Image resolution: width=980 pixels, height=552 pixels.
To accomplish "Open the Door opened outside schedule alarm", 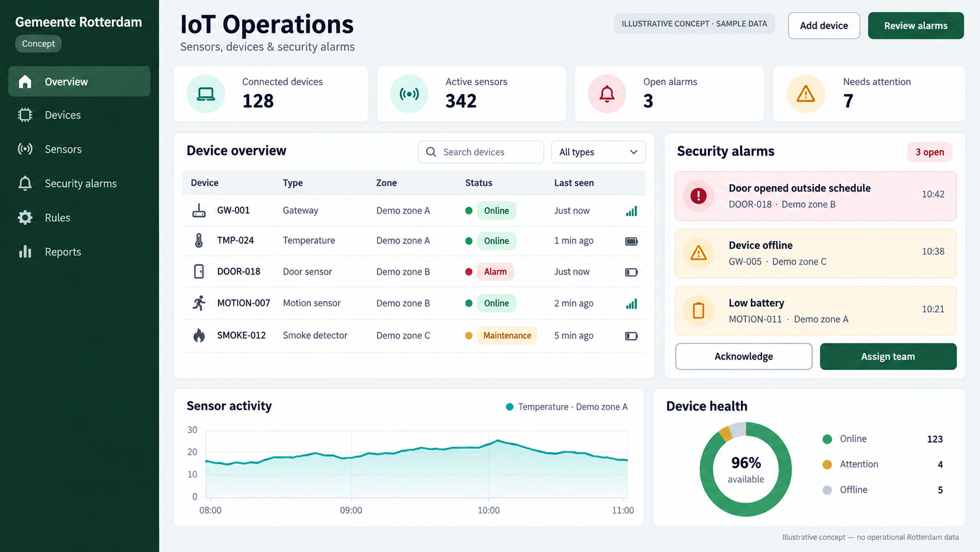I will coord(815,196).
